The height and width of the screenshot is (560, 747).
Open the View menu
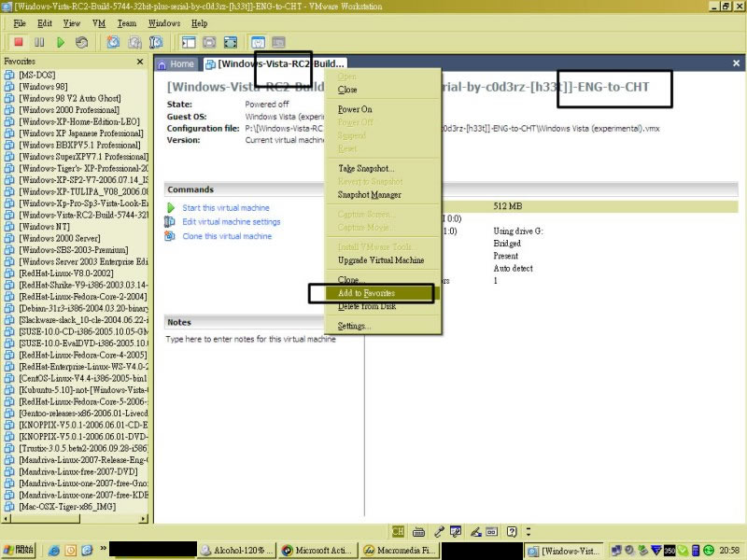click(72, 23)
